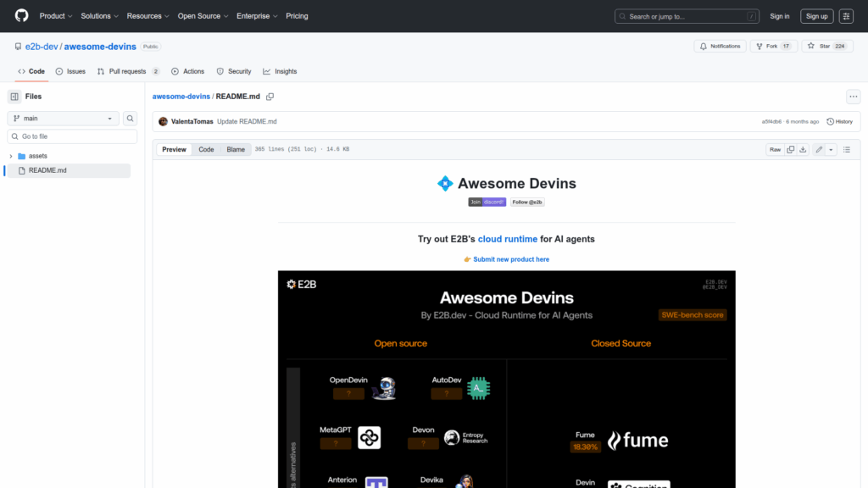This screenshot has width=868, height=488.
Task: Click the repository icon beside e2b-dev
Action: pos(19,47)
